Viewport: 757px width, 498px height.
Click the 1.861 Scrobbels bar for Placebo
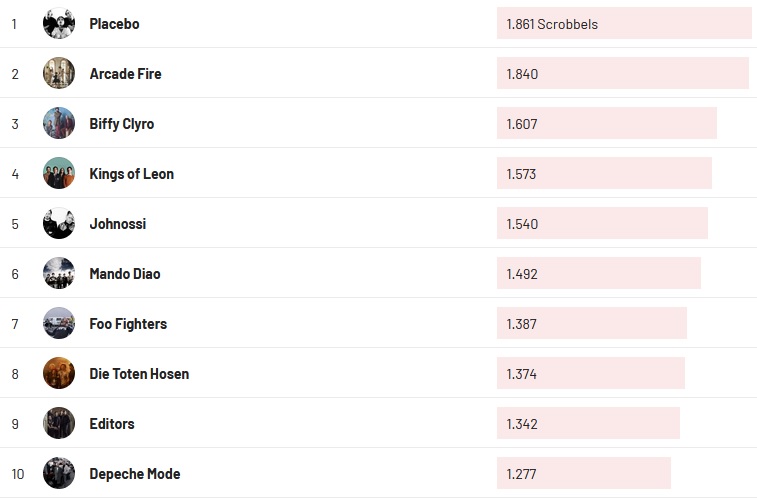click(x=623, y=23)
